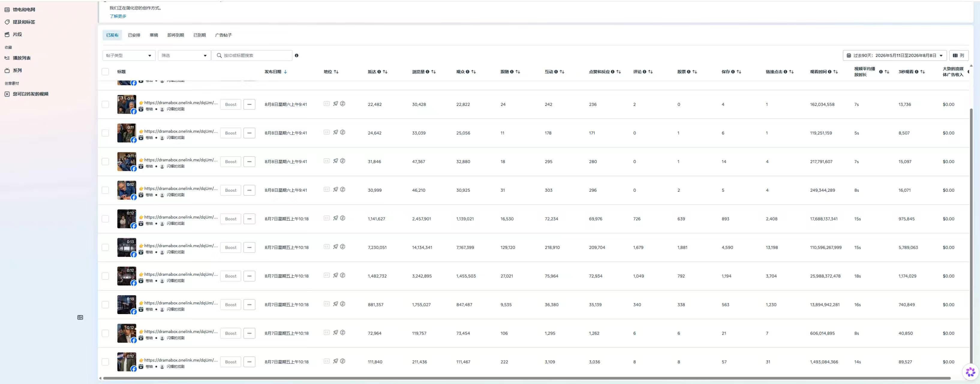Open the 过去90天 date range dropdown
The height and width of the screenshot is (384, 980).
(895, 55)
